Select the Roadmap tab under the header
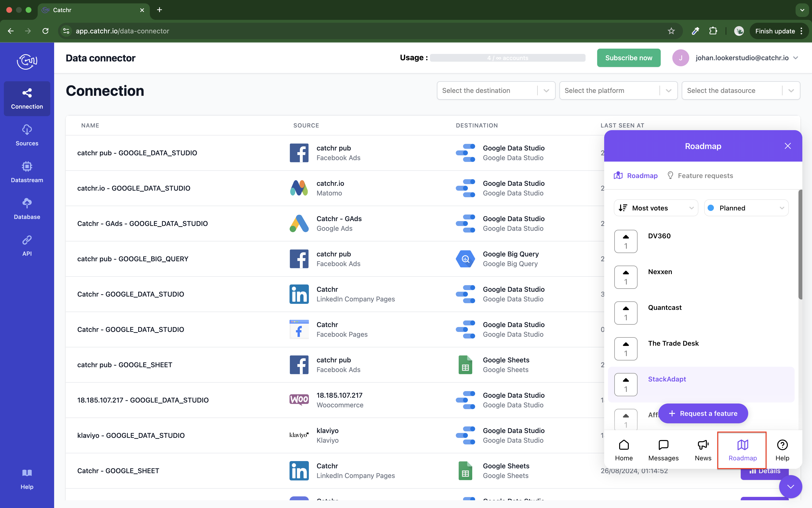The height and width of the screenshot is (508, 812). [x=636, y=176]
